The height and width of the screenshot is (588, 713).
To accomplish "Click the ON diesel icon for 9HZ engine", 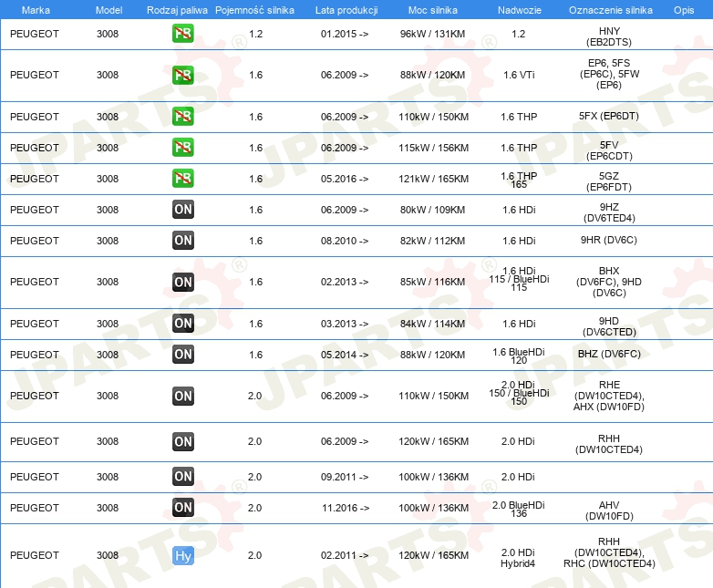I will [x=182, y=209].
